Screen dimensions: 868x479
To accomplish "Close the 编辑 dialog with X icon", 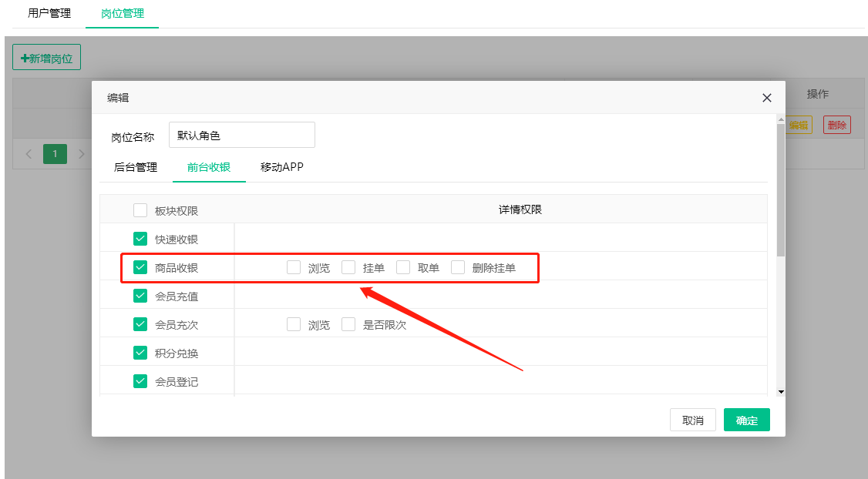I will click(x=766, y=98).
